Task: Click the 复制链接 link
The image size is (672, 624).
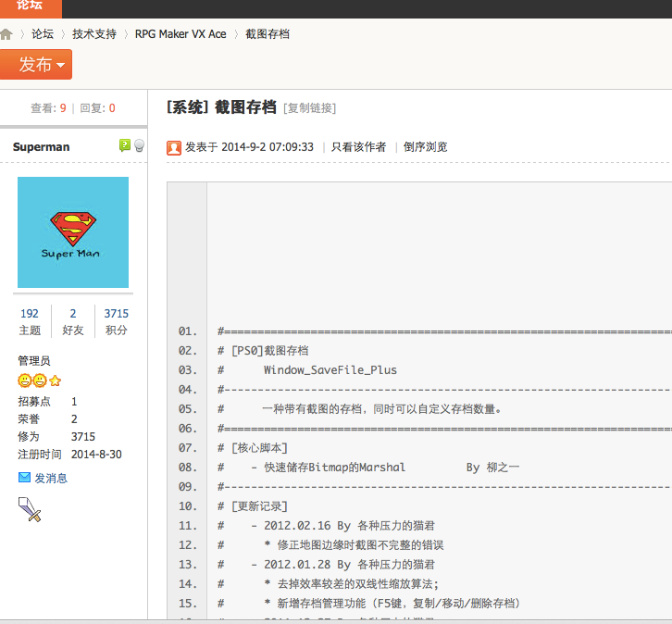Action: [x=309, y=108]
